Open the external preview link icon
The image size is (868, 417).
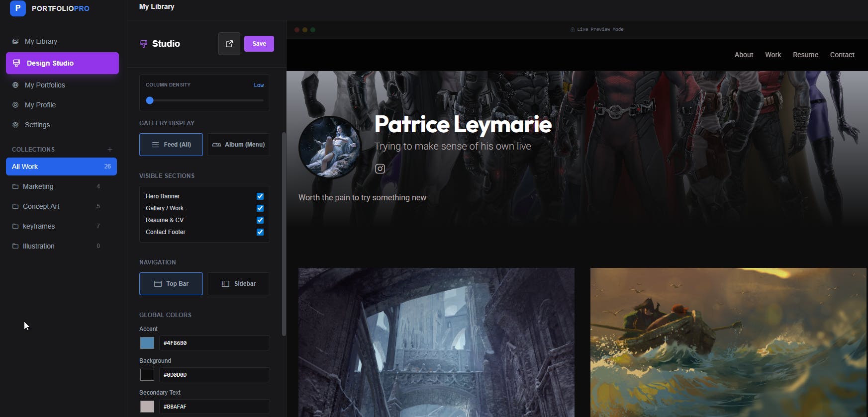click(229, 44)
